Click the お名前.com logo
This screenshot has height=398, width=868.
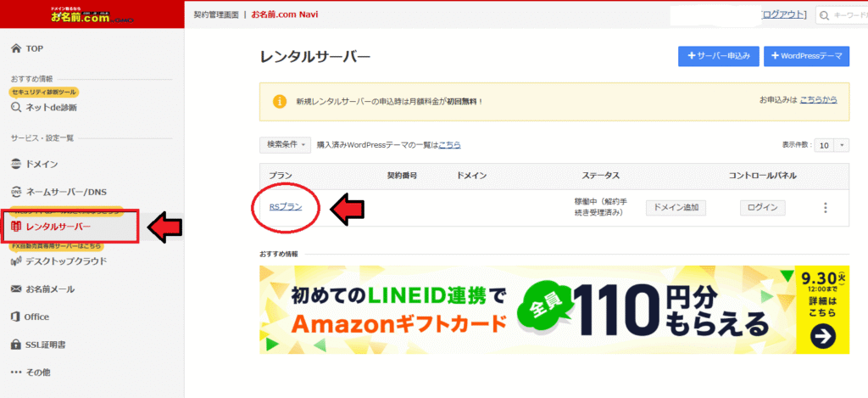click(x=92, y=14)
